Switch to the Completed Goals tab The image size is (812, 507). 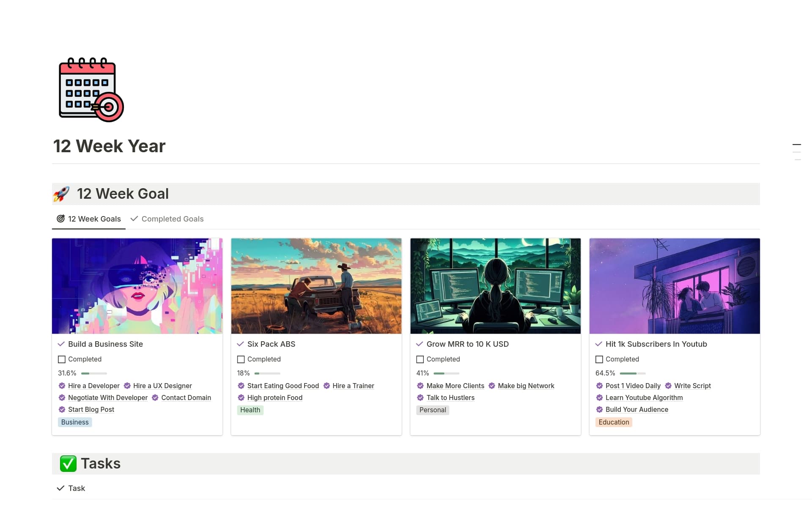coord(167,219)
